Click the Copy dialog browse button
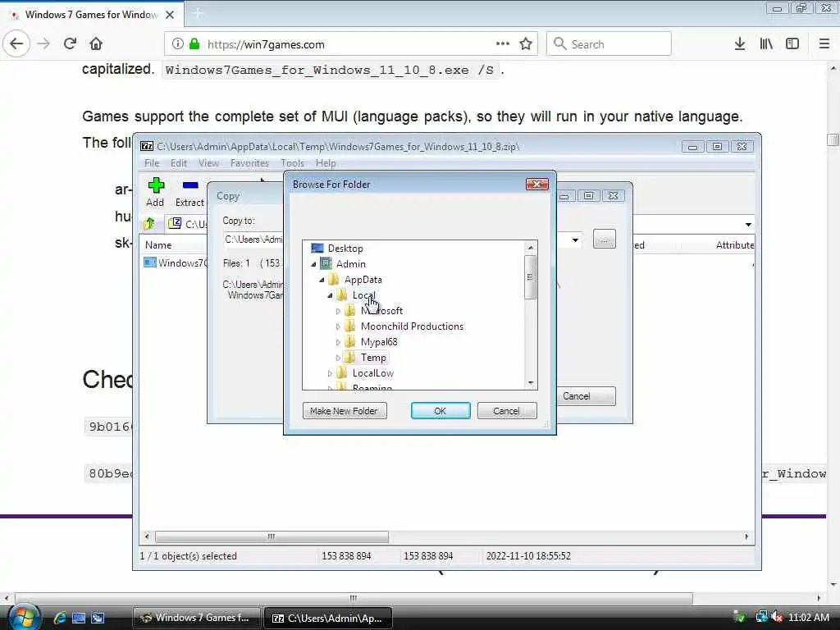 point(605,239)
